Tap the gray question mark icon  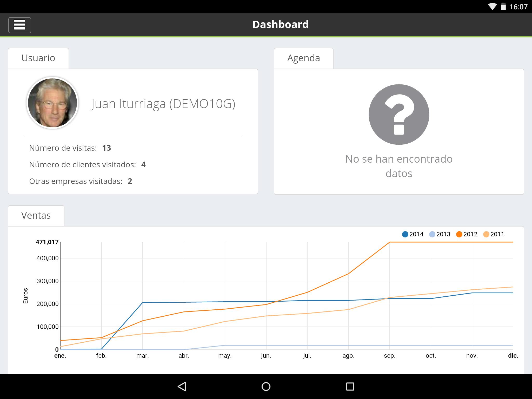pyautogui.click(x=399, y=114)
